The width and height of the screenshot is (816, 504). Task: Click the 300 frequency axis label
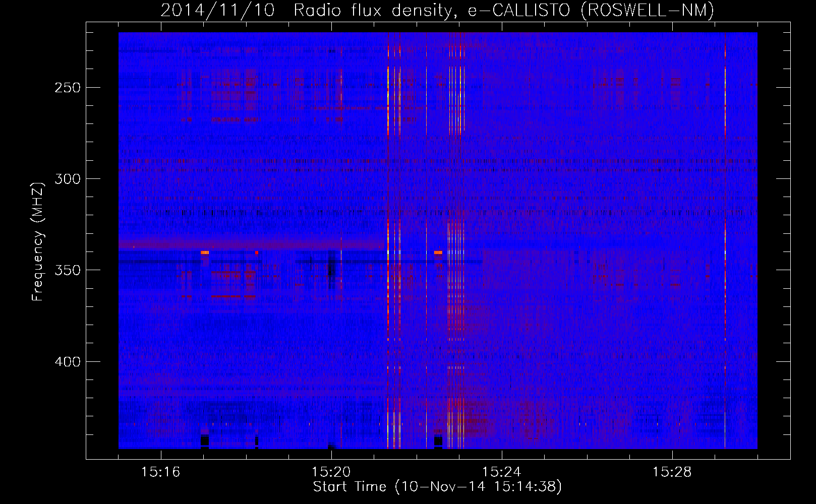[67, 178]
